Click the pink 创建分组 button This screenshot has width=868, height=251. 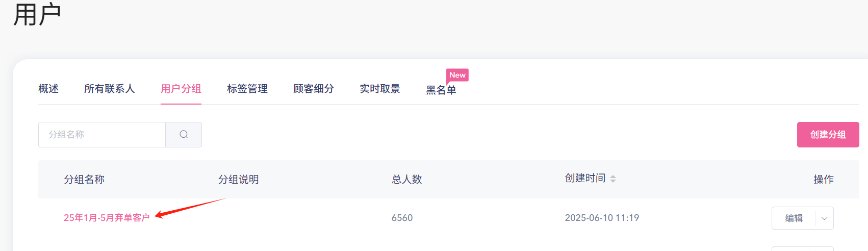coord(828,135)
